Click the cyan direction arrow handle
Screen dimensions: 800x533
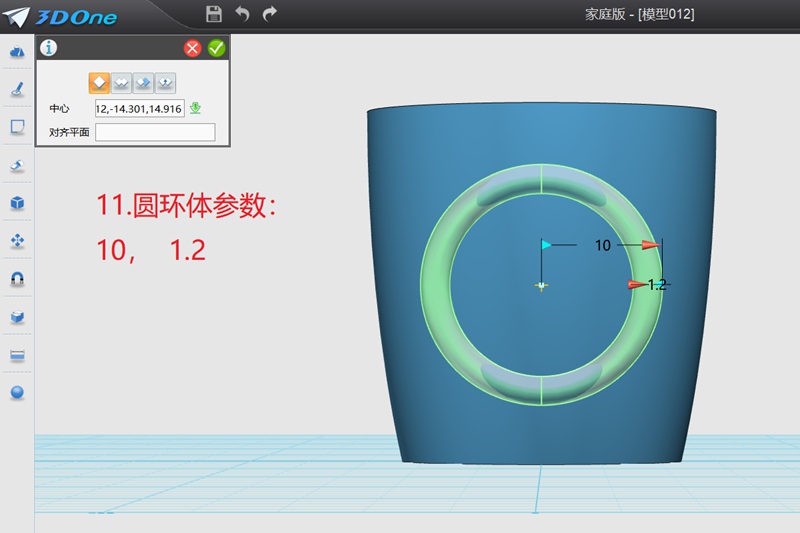[x=546, y=245]
